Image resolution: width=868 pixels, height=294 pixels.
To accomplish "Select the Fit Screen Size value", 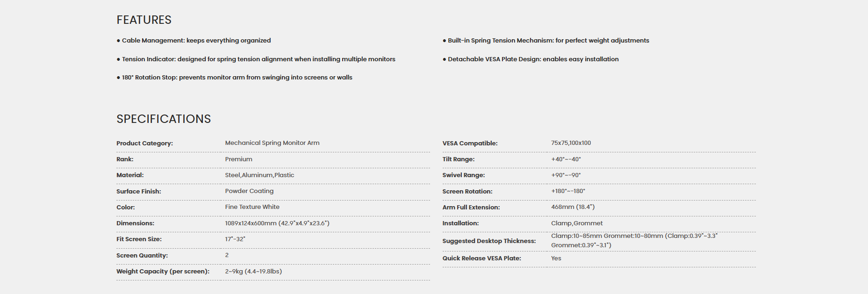I will click(x=235, y=239).
